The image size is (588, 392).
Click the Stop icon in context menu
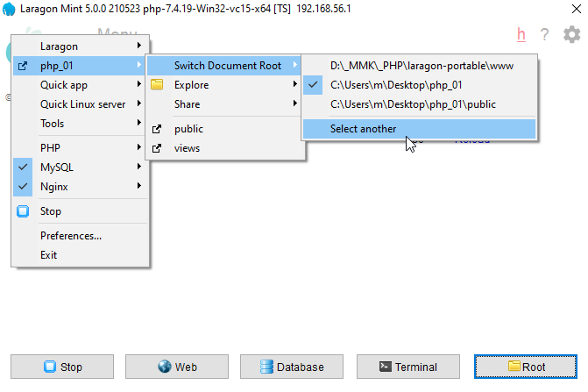[x=24, y=211]
